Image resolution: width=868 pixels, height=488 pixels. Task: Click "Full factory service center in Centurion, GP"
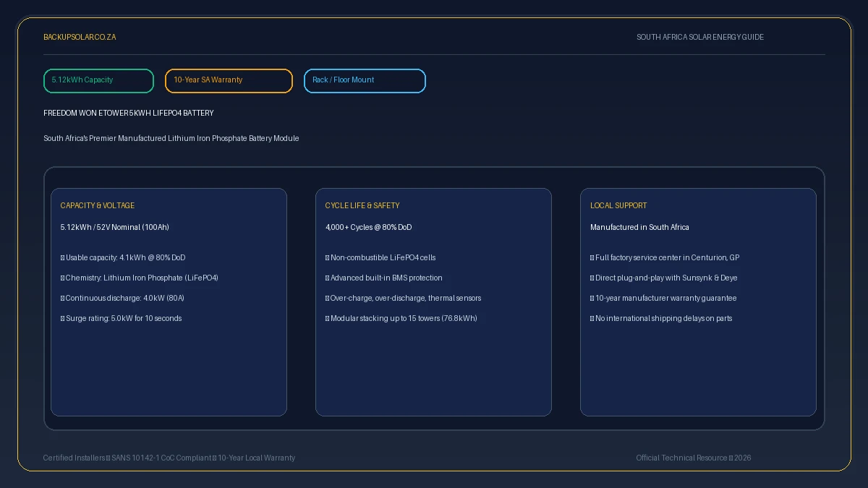668,258
